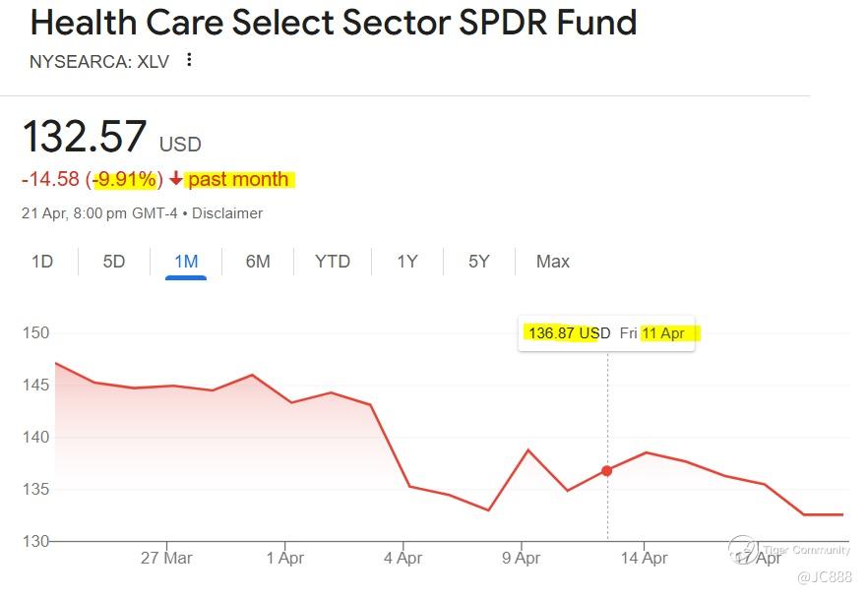Click the 9 Apr date label
Viewport: 868px width, 597px height.
[521, 558]
